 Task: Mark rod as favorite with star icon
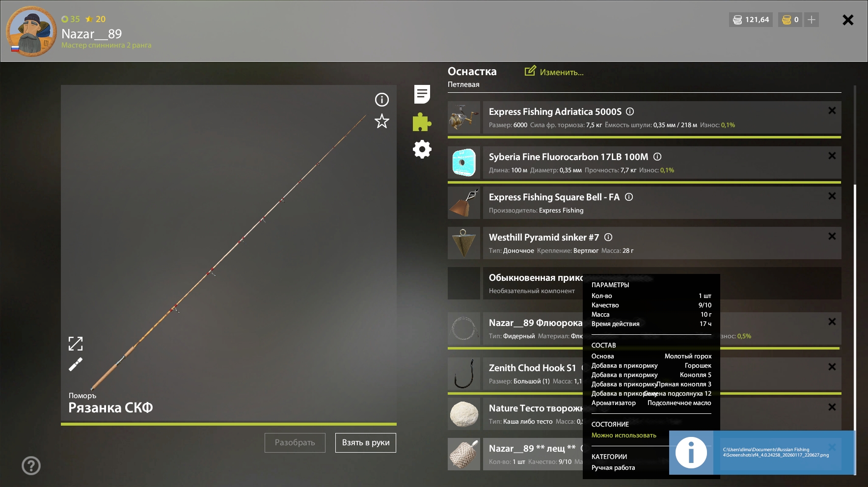coord(381,121)
